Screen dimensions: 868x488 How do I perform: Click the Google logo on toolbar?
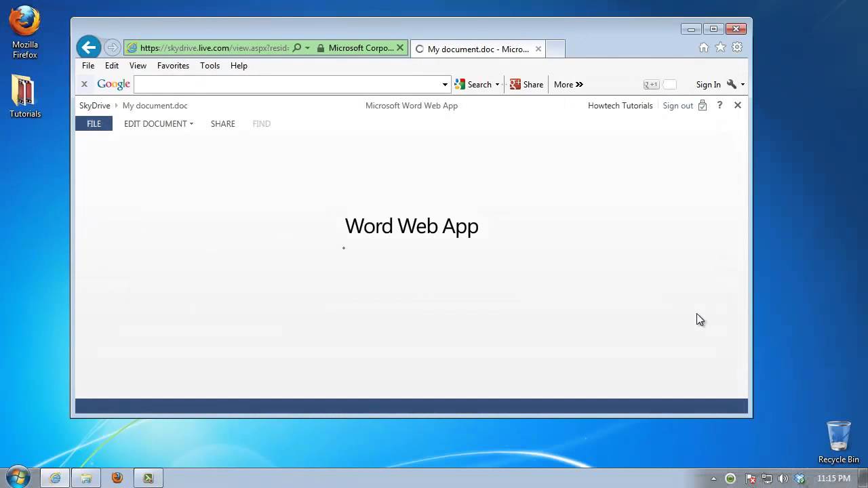(113, 84)
